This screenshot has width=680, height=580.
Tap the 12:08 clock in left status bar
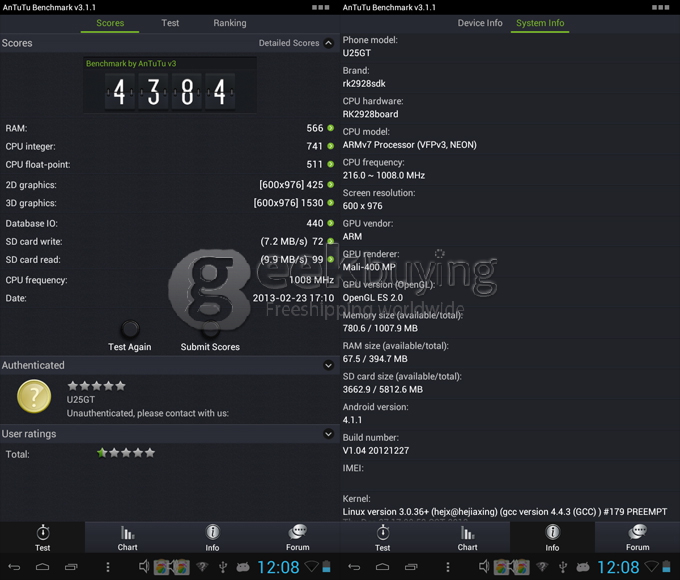[x=278, y=567]
